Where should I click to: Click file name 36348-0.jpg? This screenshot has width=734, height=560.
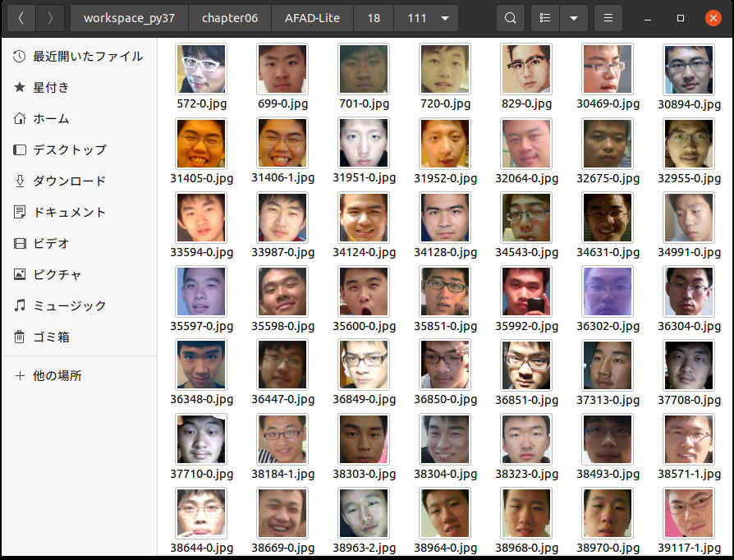click(201, 399)
